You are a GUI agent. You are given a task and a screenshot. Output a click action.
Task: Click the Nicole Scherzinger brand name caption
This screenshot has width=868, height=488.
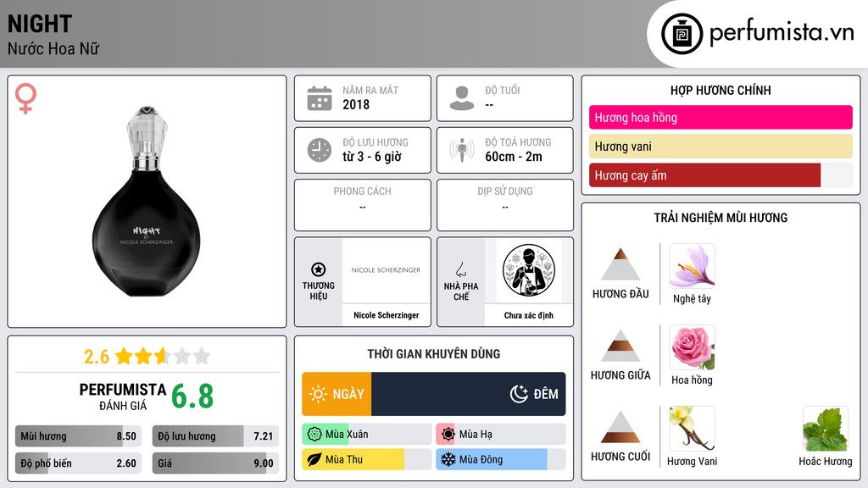click(386, 315)
